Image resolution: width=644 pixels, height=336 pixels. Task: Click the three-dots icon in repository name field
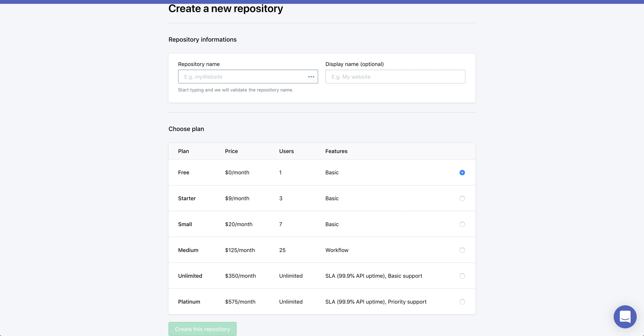(311, 77)
